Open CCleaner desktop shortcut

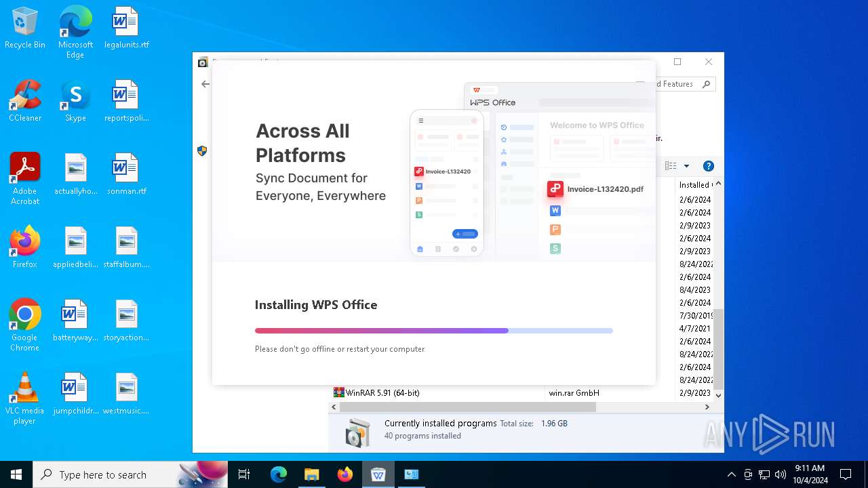click(x=25, y=101)
